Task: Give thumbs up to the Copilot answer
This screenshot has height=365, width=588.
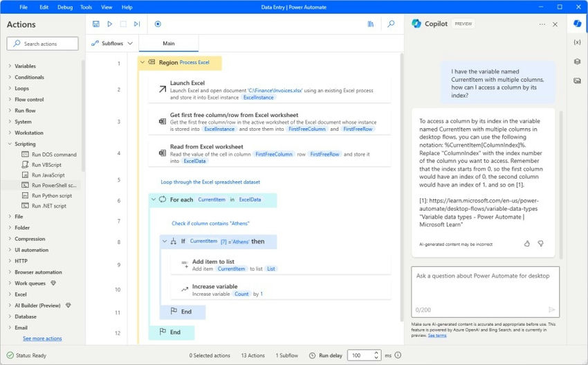Action: pos(527,244)
